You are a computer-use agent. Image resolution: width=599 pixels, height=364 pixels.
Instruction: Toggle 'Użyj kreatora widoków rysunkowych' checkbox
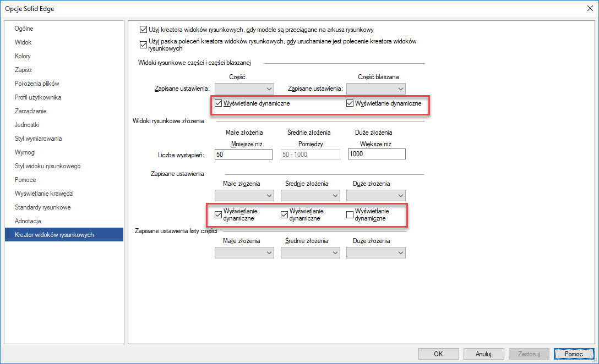pyautogui.click(x=143, y=29)
